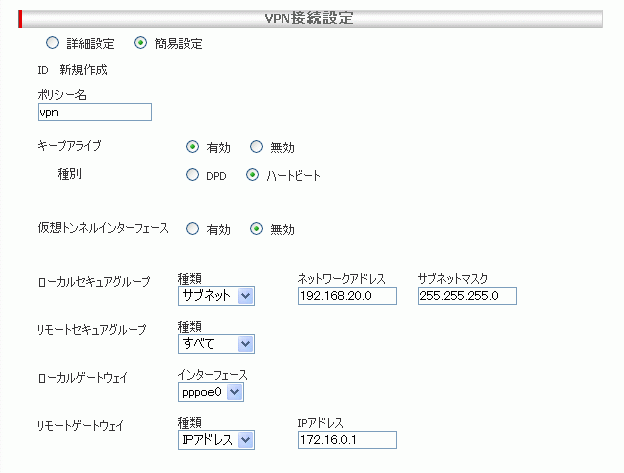Screen dimensions: 624x473
Task: Click the ポリシー名 input field containing vpn
Action: coord(95,112)
